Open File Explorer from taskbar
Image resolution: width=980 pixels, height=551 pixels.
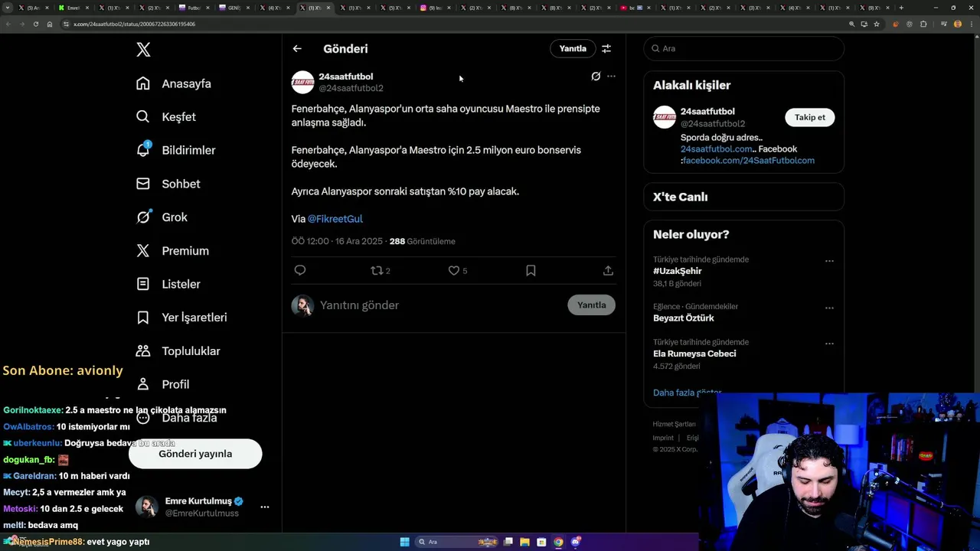click(x=524, y=542)
